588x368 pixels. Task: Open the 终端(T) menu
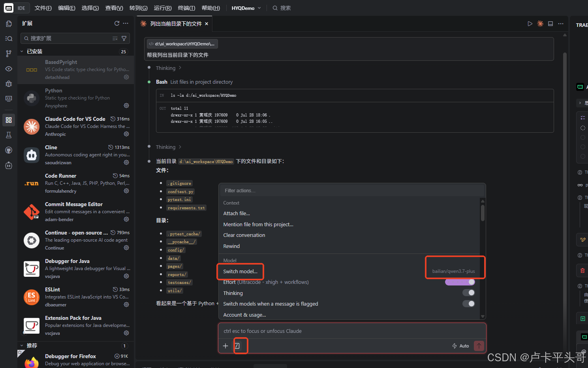186,8
